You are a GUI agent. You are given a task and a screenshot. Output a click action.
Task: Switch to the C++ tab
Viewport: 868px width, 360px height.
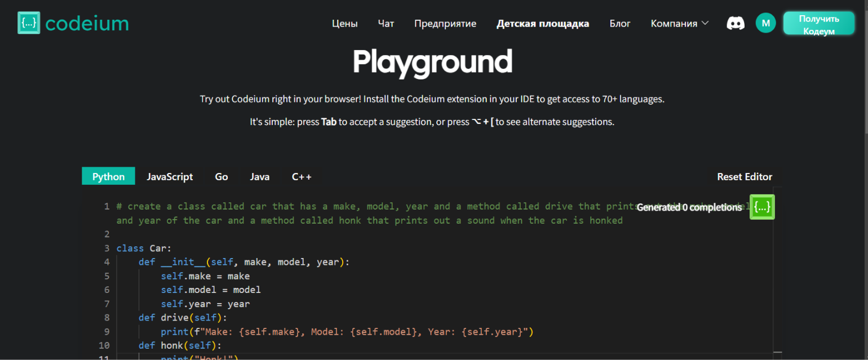[x=302, y=176]
